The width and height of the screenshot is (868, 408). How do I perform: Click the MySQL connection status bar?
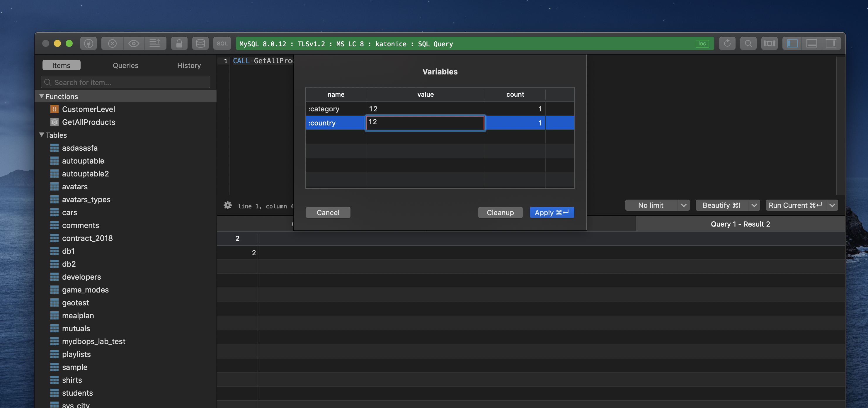pyautogui.click(x=474, y=43)
